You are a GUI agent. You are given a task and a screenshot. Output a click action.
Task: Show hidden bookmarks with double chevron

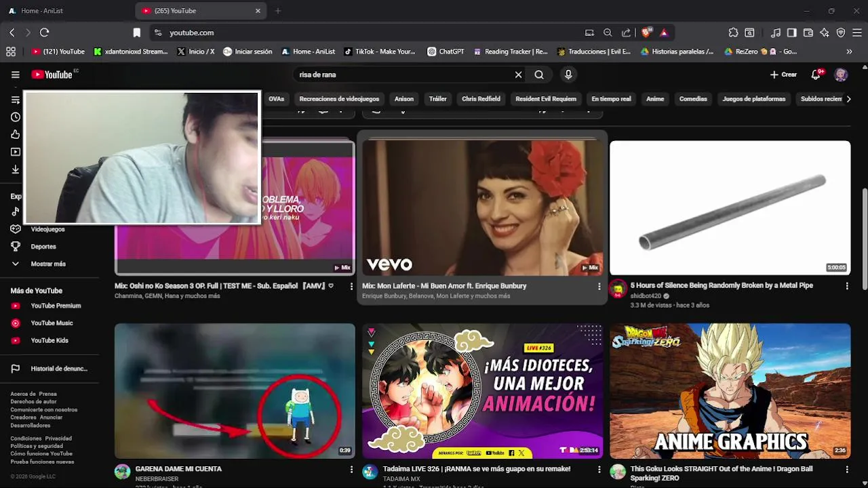[x=849, y=52]
